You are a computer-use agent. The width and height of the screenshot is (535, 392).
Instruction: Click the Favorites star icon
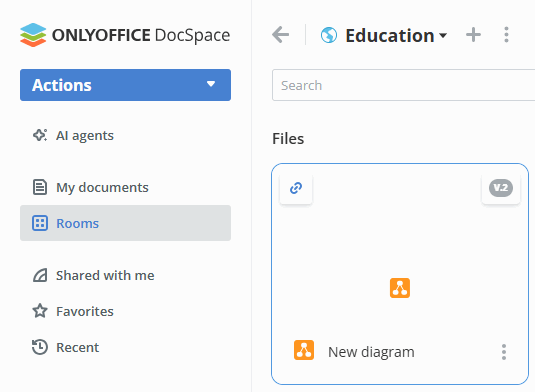click(40, 311)
